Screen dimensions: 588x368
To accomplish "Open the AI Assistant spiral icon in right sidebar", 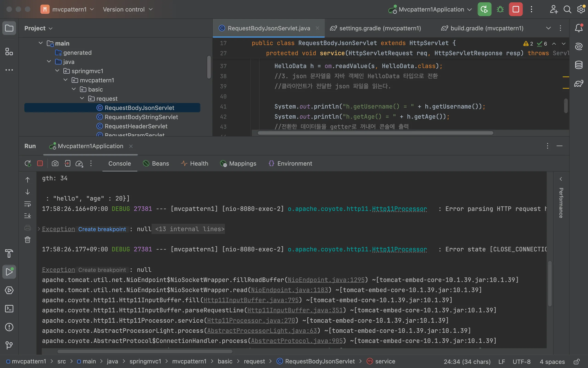I will point(579,46).
